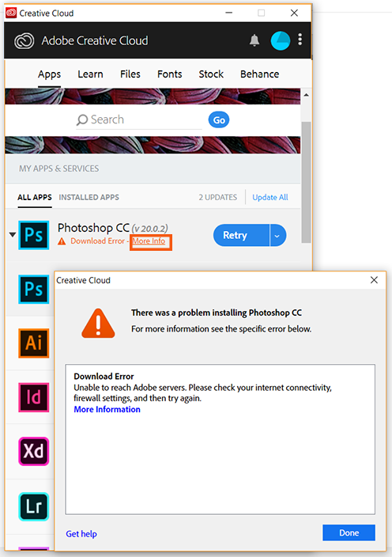Click the Done button in dialog
The height and width of the screenshot is (557, 392).
pyautogui.click(x=349, y=532)
